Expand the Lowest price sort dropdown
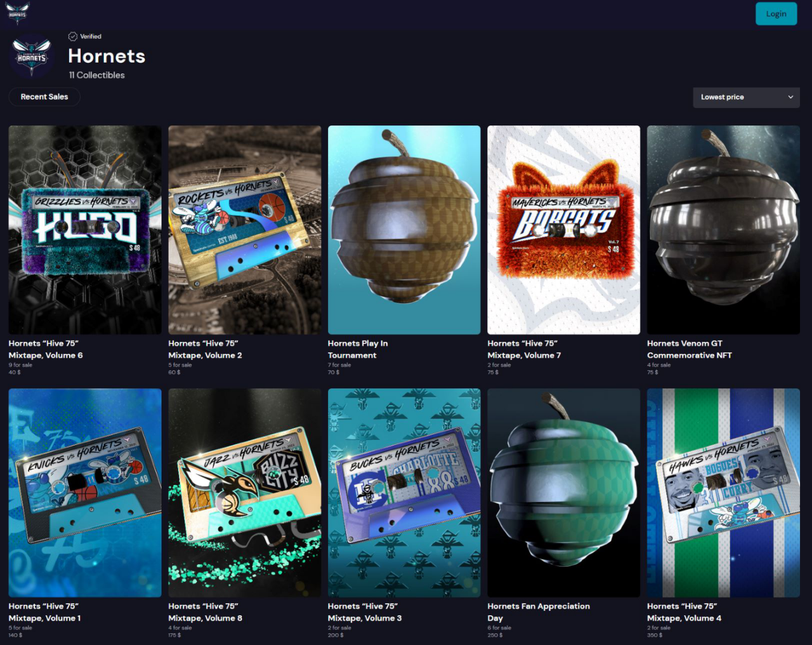The height and width of the screenshot is (645, 812). pyautogui.click(x=746, y=97)
